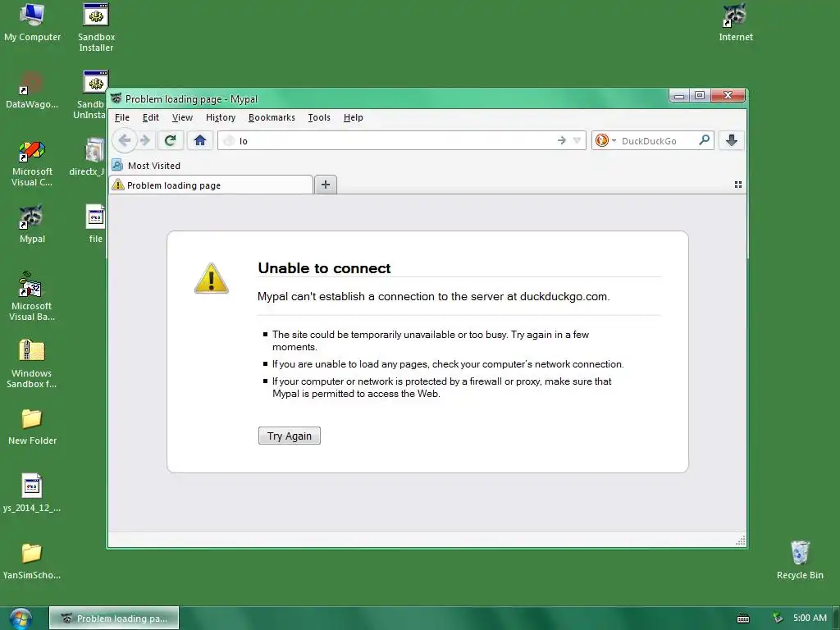This screenshot has width=840, height=630.
Task: Open the History menu
Action: (221, 117)
